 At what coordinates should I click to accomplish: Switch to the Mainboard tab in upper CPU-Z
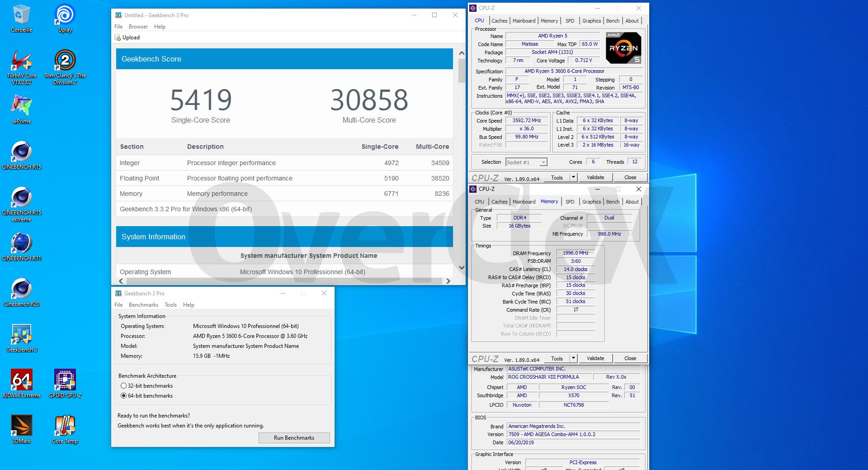click(524, 21)
